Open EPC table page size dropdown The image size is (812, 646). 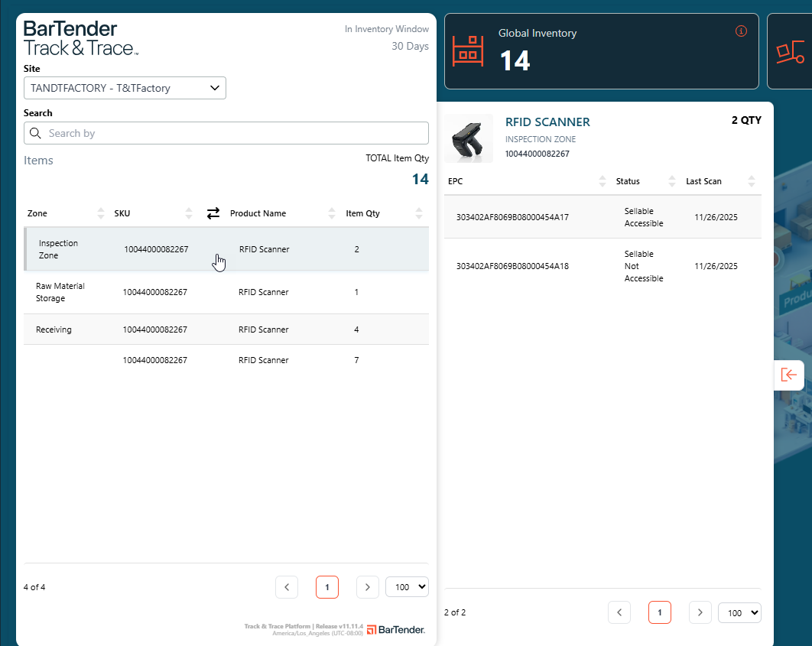pyautogui.click(x=739, y=613)
